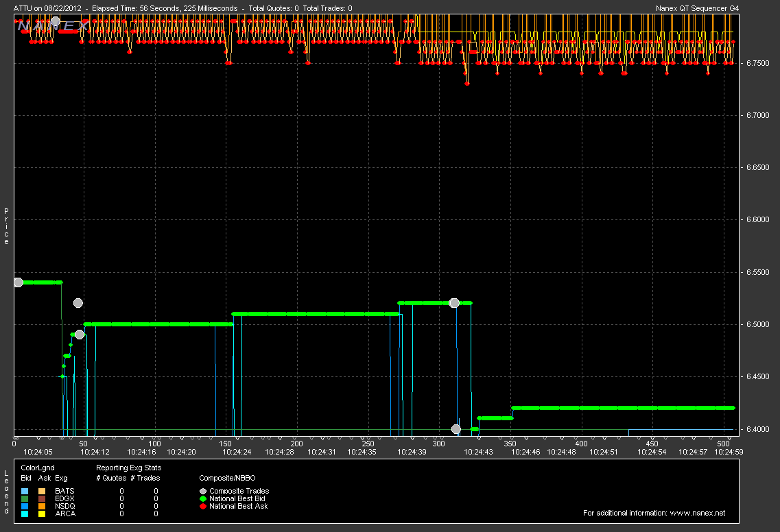Click the 6.6000 price axis label
Screen dimensions: 780x532
[x=757, y=220]
